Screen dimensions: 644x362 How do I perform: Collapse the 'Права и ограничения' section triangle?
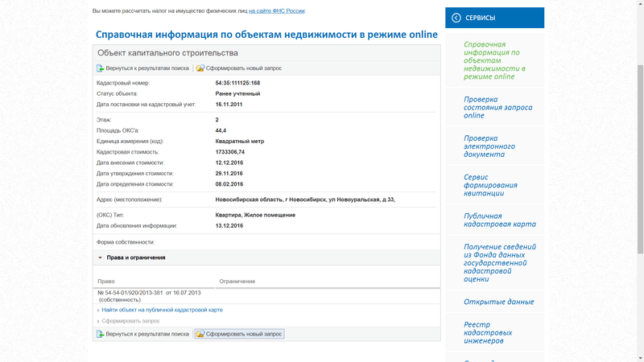[101, 258]
